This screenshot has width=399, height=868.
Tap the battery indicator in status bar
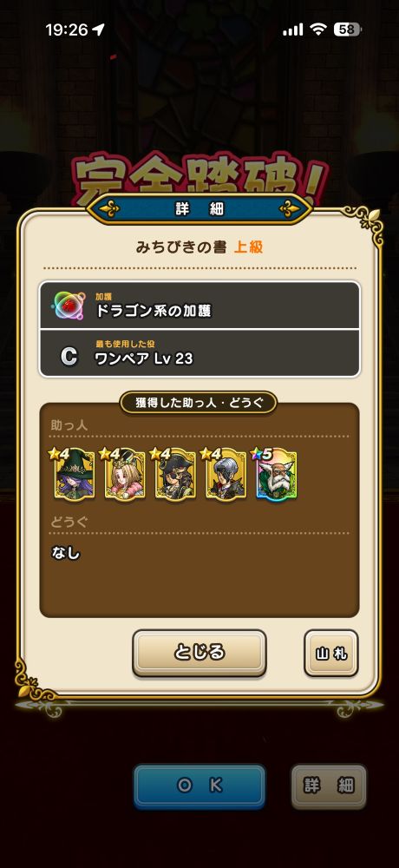tap(348, 30)
